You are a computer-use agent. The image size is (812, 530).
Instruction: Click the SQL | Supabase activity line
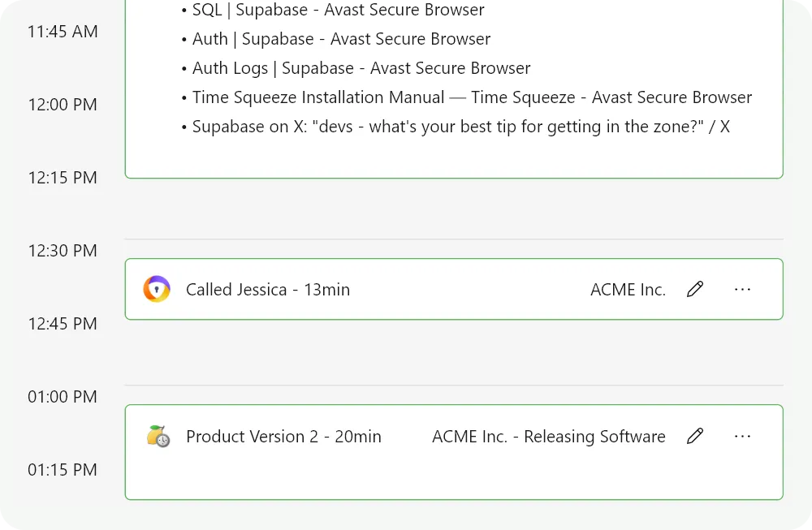click(338, 10)
